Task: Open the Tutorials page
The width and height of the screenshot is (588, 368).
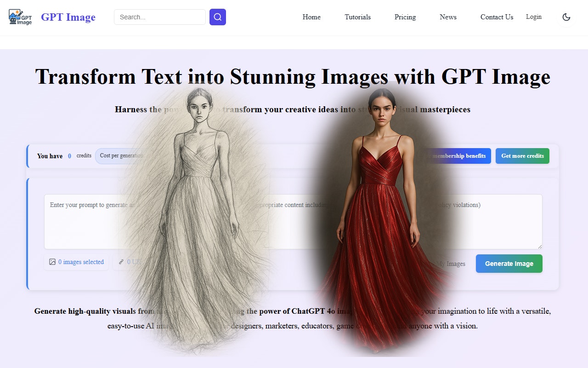Action: (x=358, y=17)
